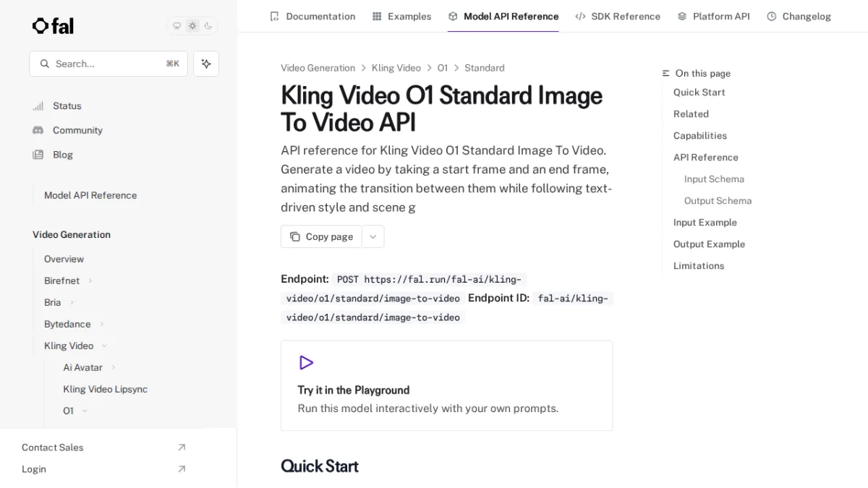Click Contact Sales external arrow icon
This screenshot has height=488, width=868.
click(x=182, y=448)
